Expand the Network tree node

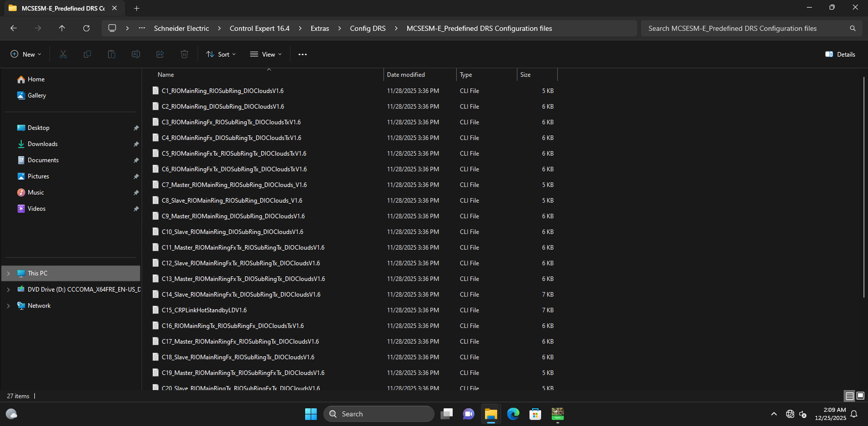[8, 306]
